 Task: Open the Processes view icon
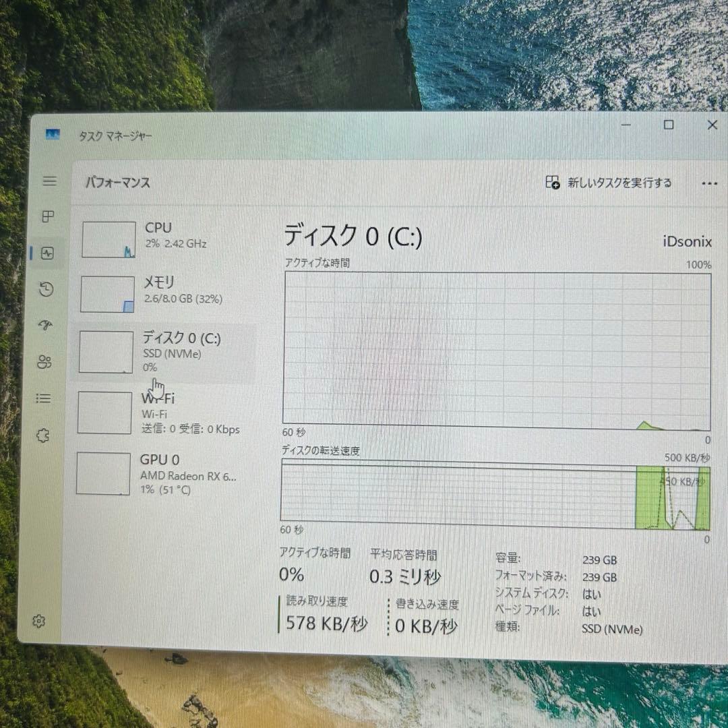click(x=47, y=217)
